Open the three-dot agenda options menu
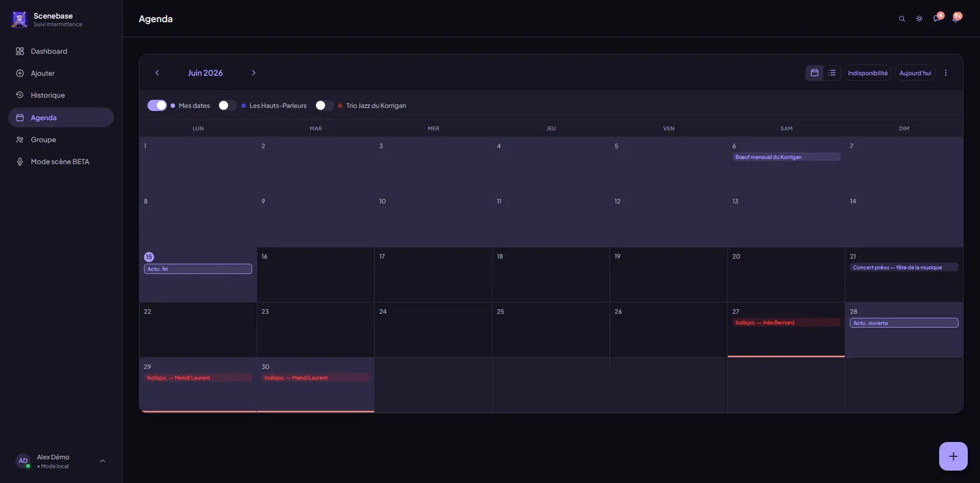Viewport: 980px width, 483px height. [x=946, y=73]
